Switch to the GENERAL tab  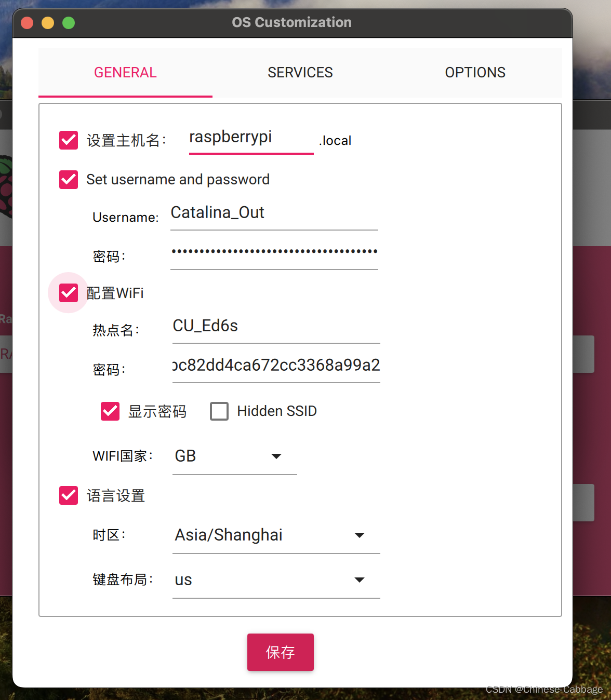pos(125,73)
